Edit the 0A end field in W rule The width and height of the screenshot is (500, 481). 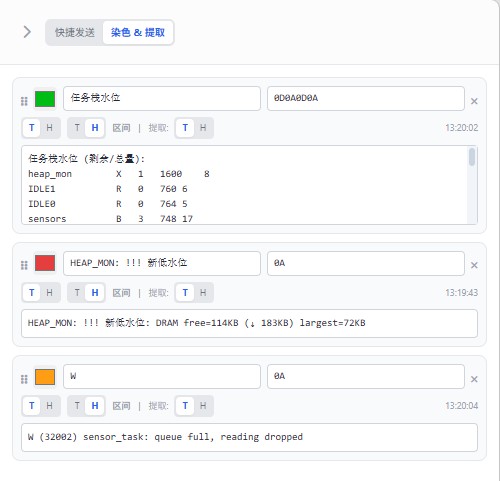pyautogui.click(x=366, y=376)
